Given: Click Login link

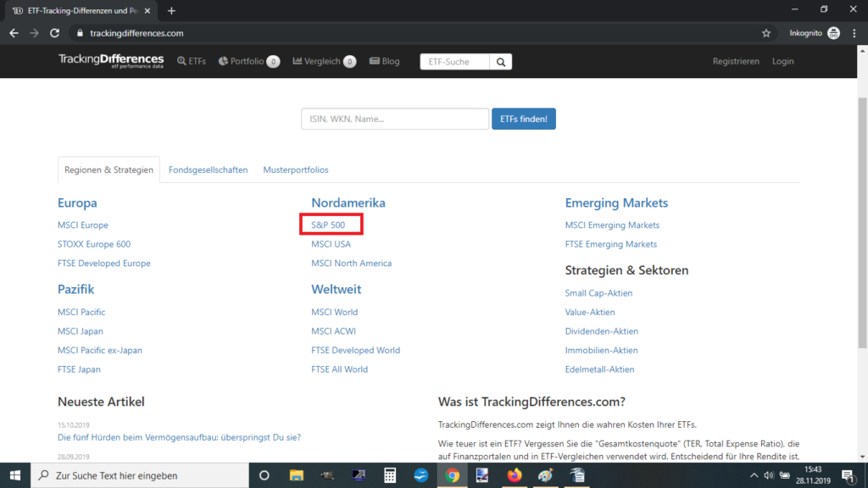Looking at the screenshot, I should tap(782, 61).
